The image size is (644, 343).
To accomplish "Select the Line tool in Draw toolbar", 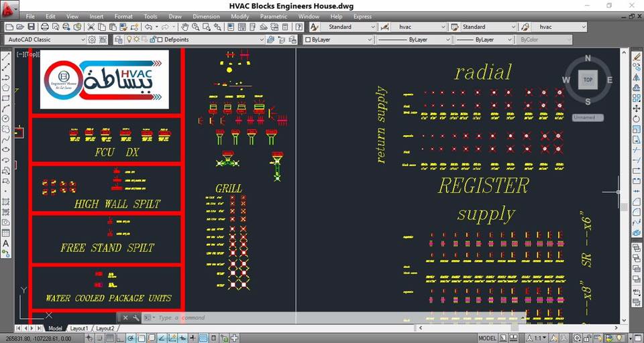I will tap(6, 57).
